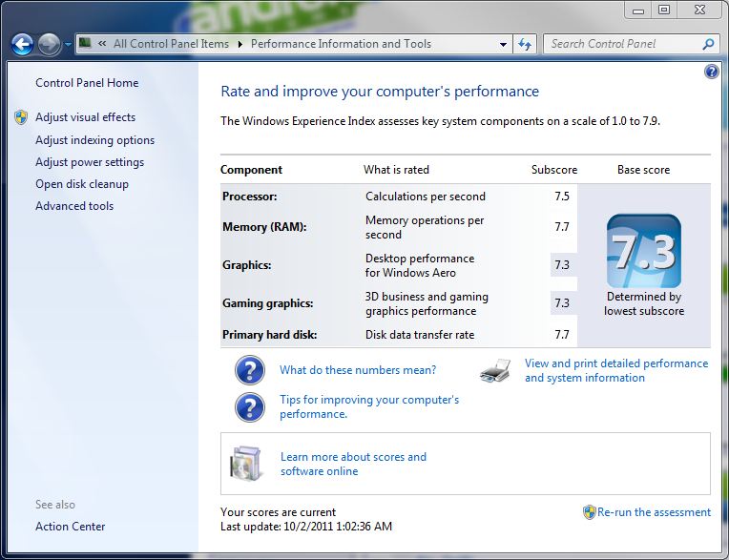Click the Refresh button beside address bar

click(525, 44)
